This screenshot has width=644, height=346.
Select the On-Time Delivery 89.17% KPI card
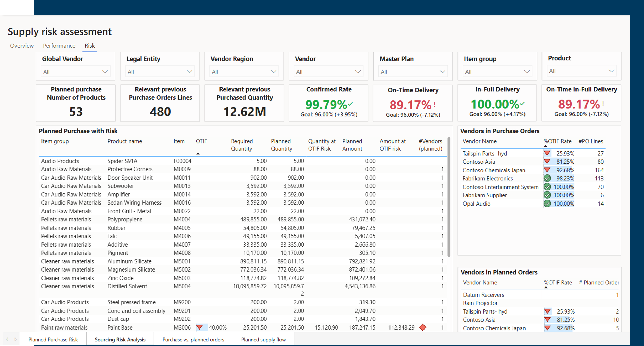(x=413, y=103)
